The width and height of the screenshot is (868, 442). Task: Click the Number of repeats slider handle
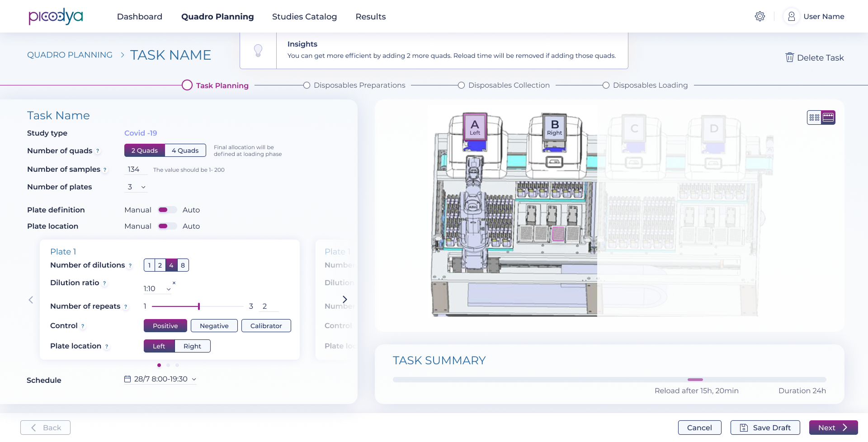click(199, 306)
